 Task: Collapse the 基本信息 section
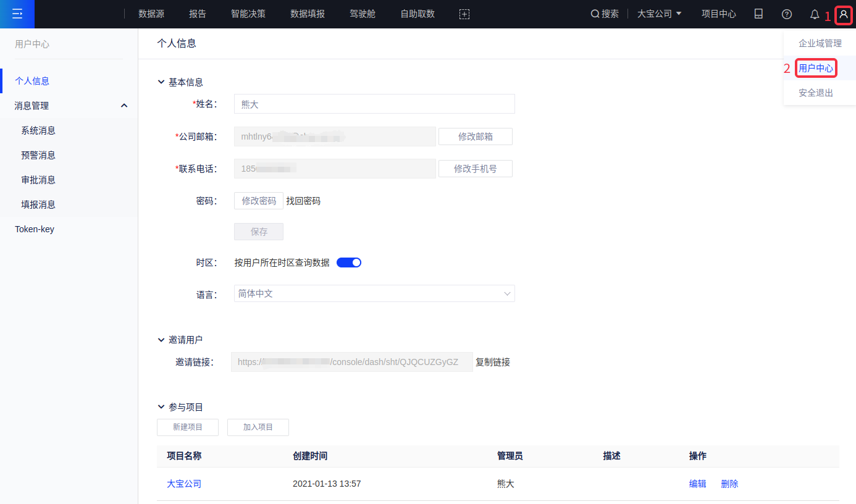pos(161,82)
